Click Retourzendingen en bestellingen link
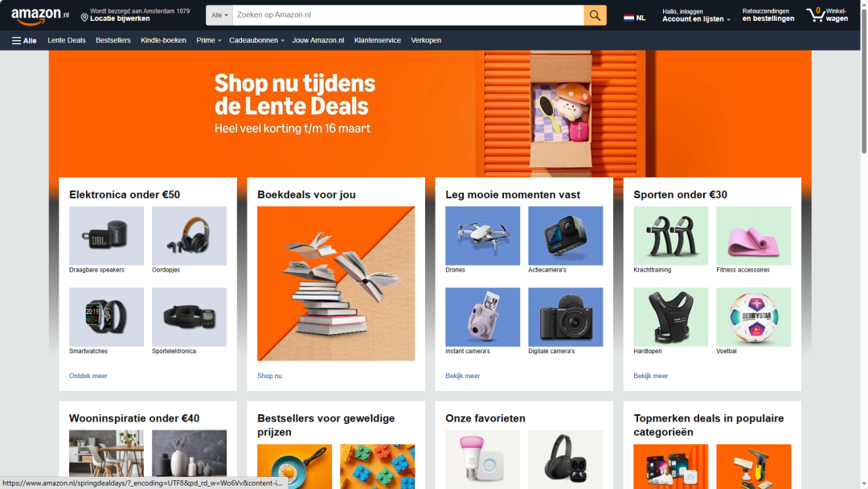Image resolution: width=868 pixels, height=489 pixels. click(x=768, y=15)
